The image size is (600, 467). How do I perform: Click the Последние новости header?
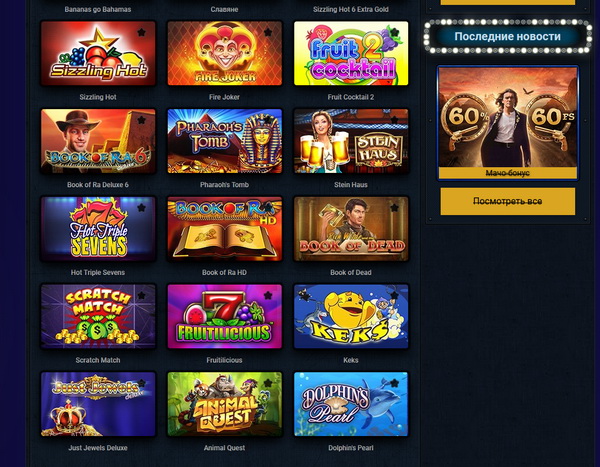tap(507, 37)
